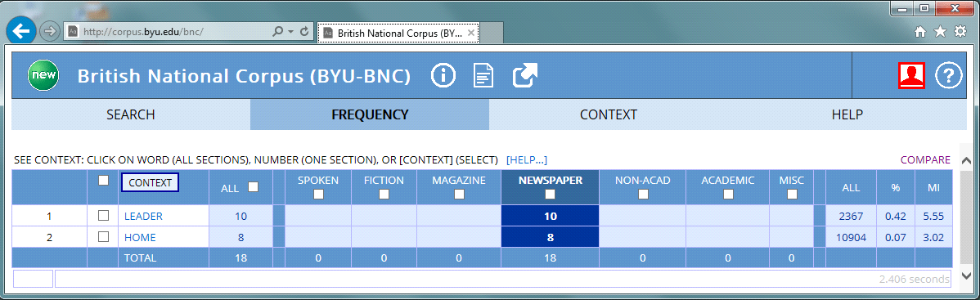Click the COMPARE link
Image resolution: width=980 pixels, height=300 pixels.
(925, 160)
